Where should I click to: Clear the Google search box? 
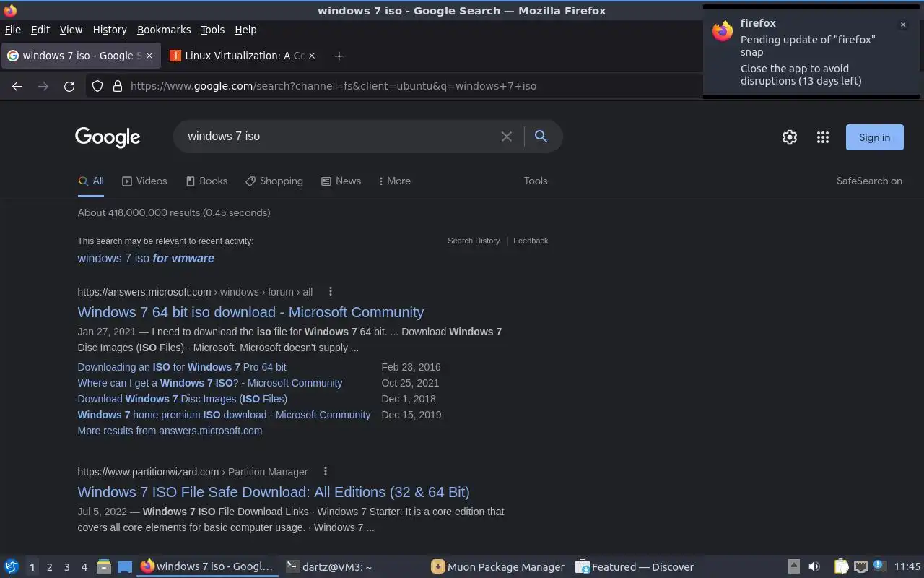[x=507, y=137]
